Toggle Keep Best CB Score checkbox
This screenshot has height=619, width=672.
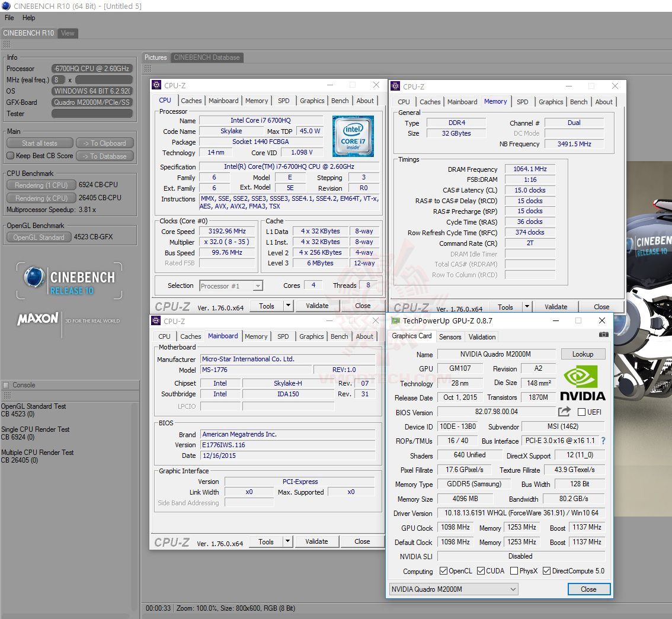[11, 156]
